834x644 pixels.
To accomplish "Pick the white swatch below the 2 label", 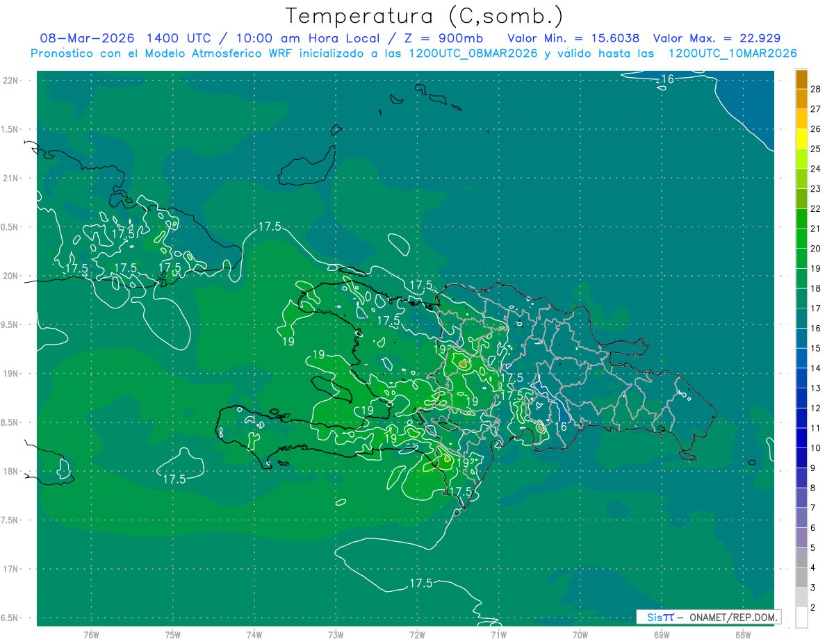I will [801, 618].
